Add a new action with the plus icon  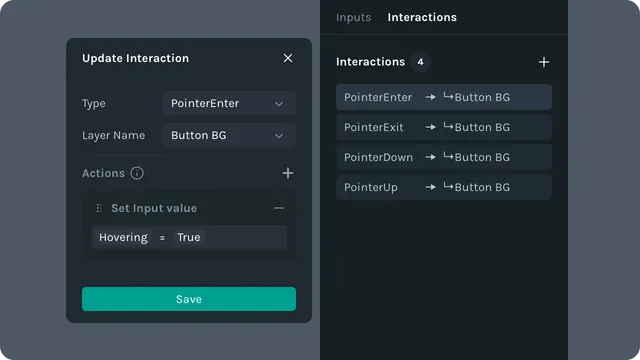pyautogui.click(x=288, y=173)
